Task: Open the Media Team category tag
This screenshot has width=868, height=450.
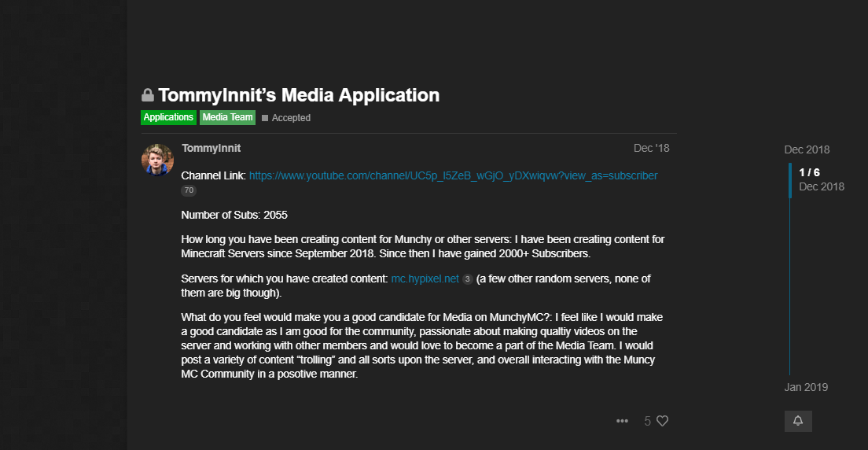Action: coord(227,117)
